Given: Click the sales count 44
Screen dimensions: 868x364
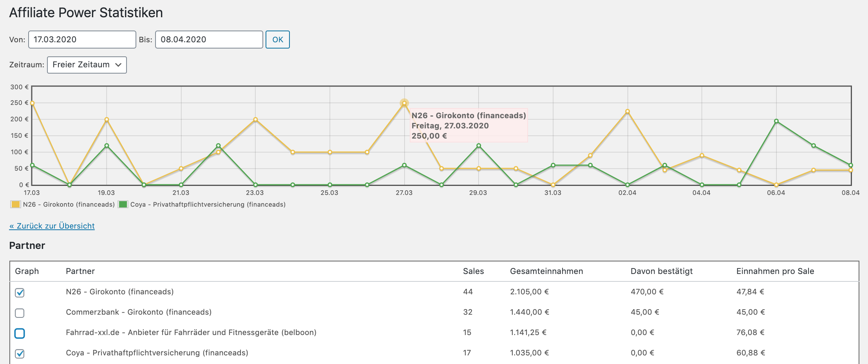Looking at the screenshot, I should [468, 292].
